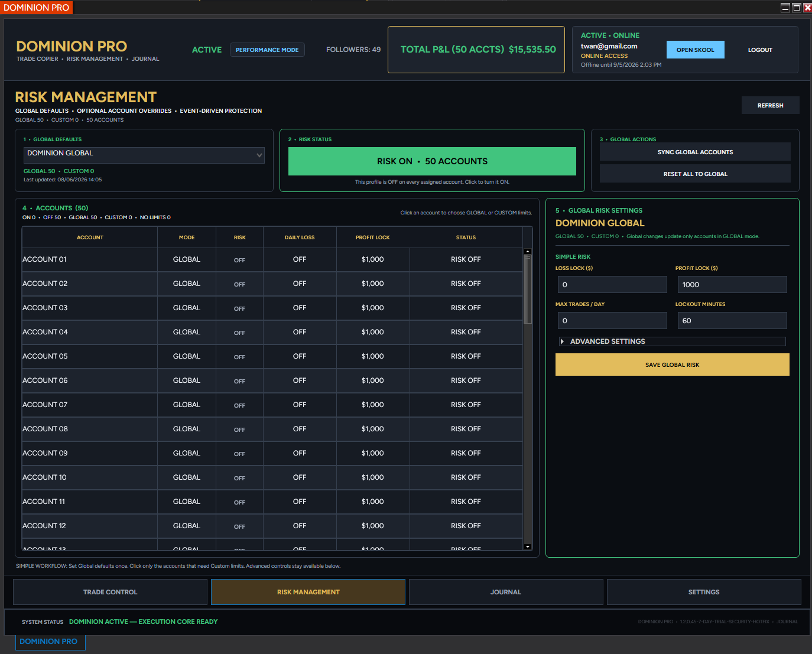812x654 pixels.
Task: Click Reset All To Global
Action: click(x=695, y=174)
